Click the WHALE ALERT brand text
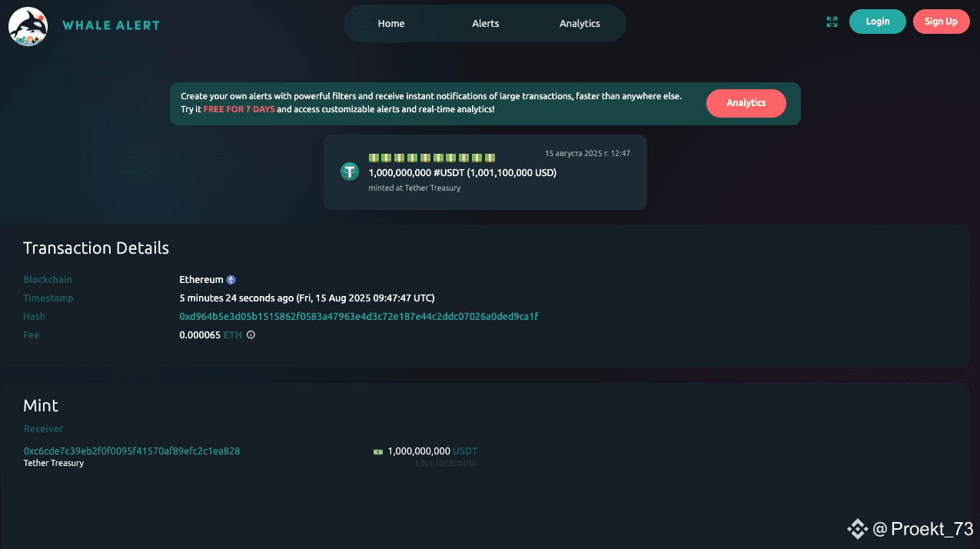 [111, 25]
